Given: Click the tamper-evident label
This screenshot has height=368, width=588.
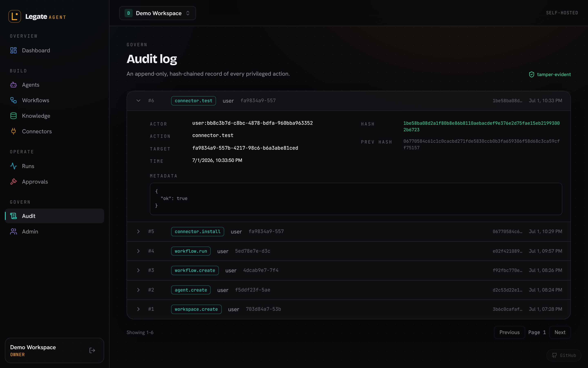Looking at the screenshot, I should [x=554, y=74].
